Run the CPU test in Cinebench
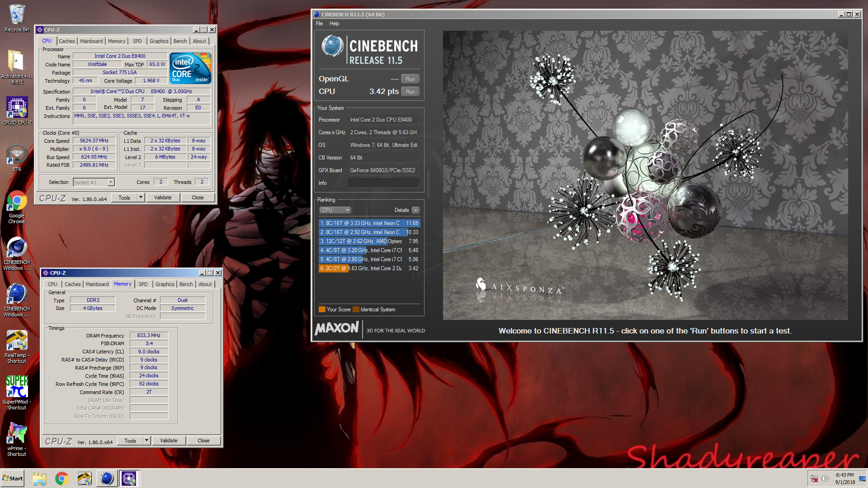 (410, 92)
